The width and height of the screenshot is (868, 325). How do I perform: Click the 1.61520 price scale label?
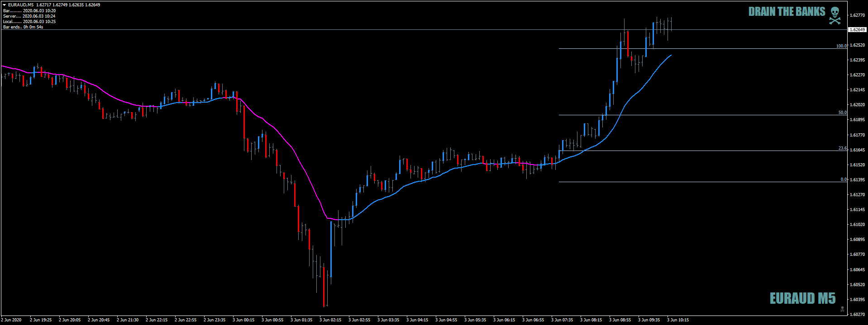click(x=857, y=165)
